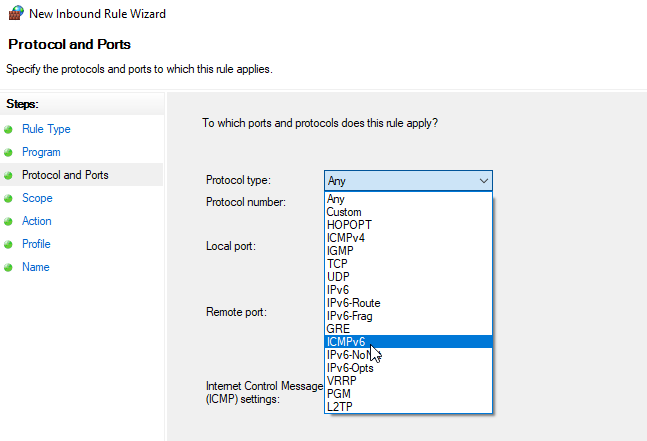Click the green bullet beside Rule Type

(x=9, y=130)
